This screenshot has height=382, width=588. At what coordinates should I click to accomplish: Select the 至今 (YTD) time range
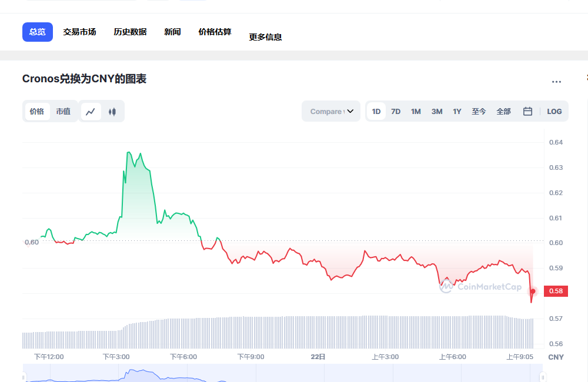pyautogui.click(x=479, y=111)
